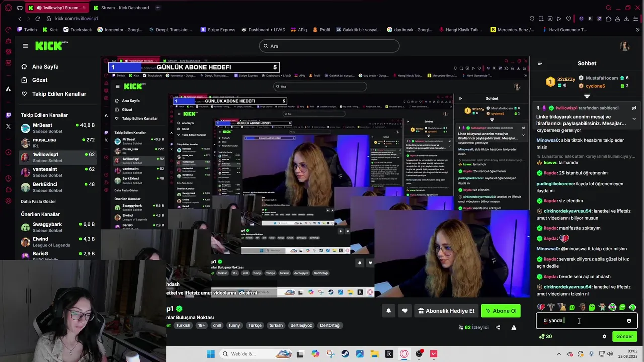
Task: Open musa_usa channel in sidebar
Action: tap(57, 142)
